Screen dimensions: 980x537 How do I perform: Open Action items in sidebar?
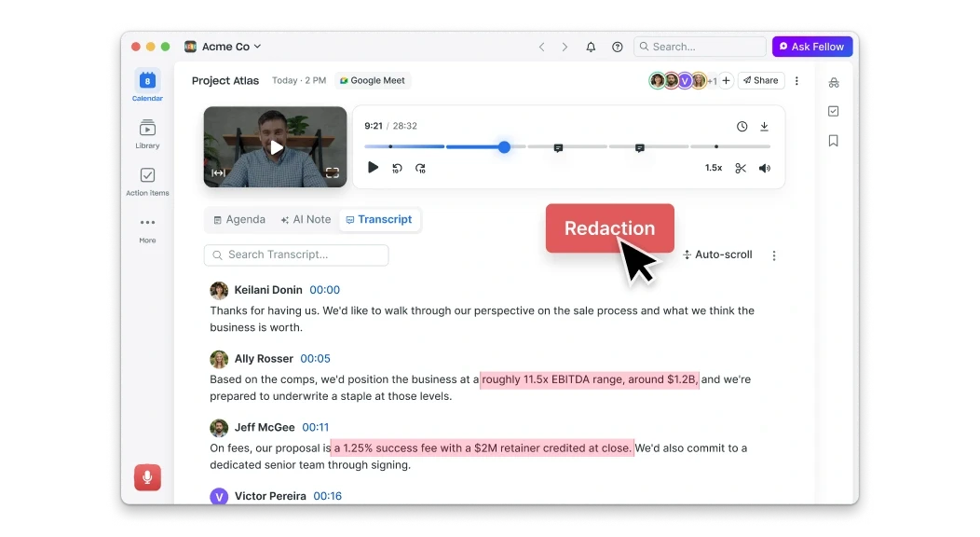pyautogui.click(x=147, y=181)
